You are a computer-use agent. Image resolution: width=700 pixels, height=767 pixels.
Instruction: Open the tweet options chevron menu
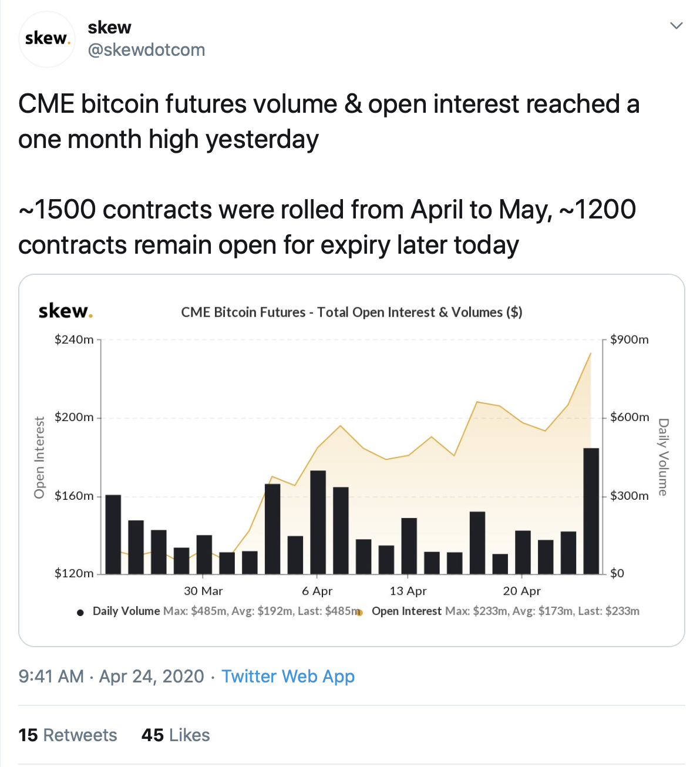(677, 26)
